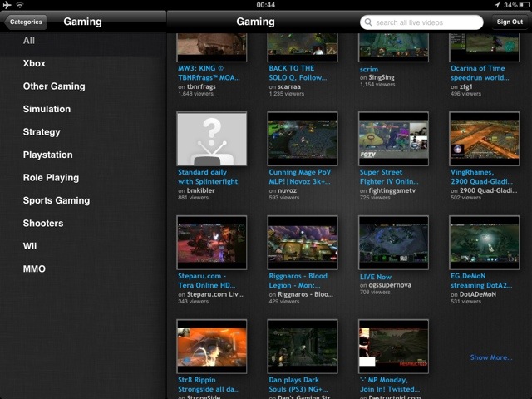Open the Simulation category

[83, 109]
